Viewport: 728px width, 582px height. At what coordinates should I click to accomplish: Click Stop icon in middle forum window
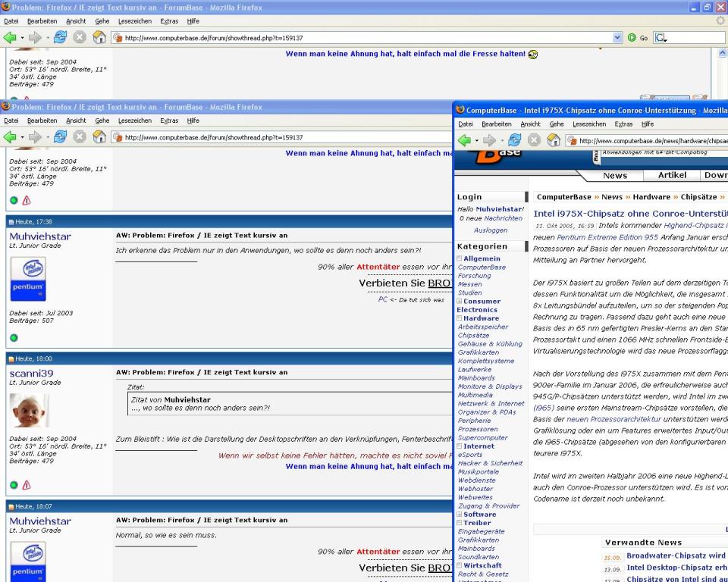80,137
